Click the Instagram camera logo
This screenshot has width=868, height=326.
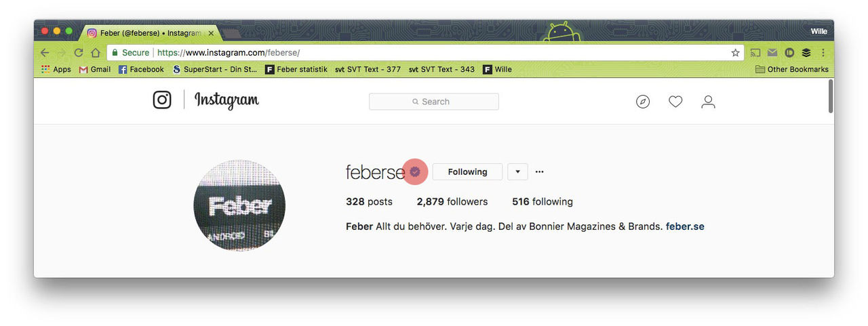pyautogui.click(x=162, y=100)
